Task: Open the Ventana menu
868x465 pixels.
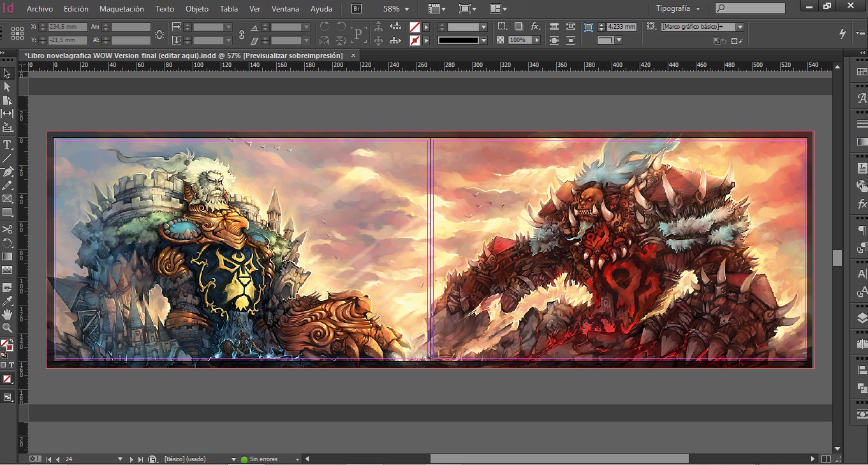Action: point(286,9)
